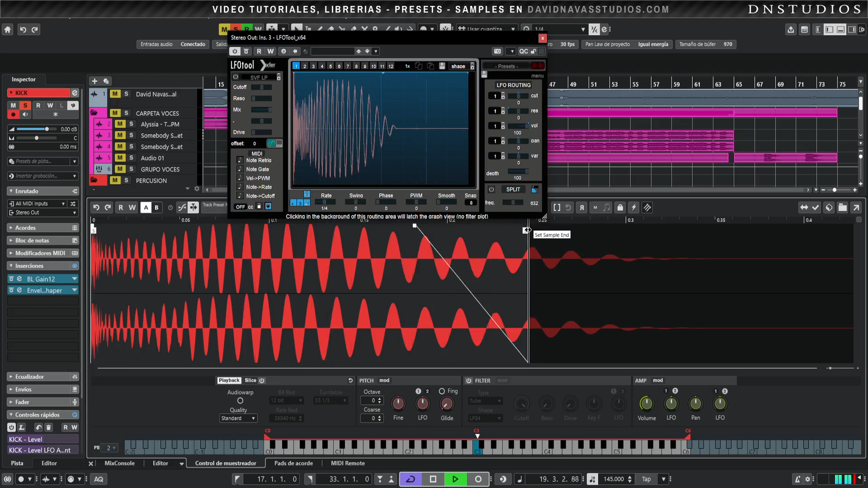Solo the Audio 01 track
868x488 pixels.
(x=131, y=158)
